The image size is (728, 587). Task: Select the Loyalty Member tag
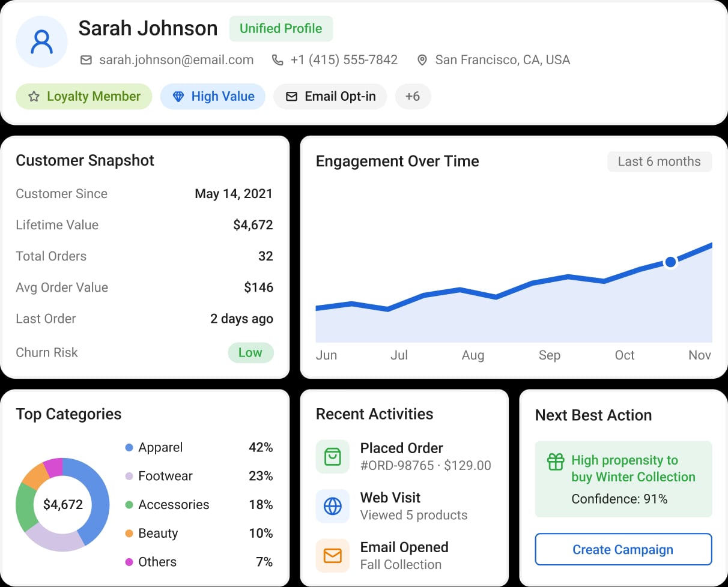pos(84,97)
